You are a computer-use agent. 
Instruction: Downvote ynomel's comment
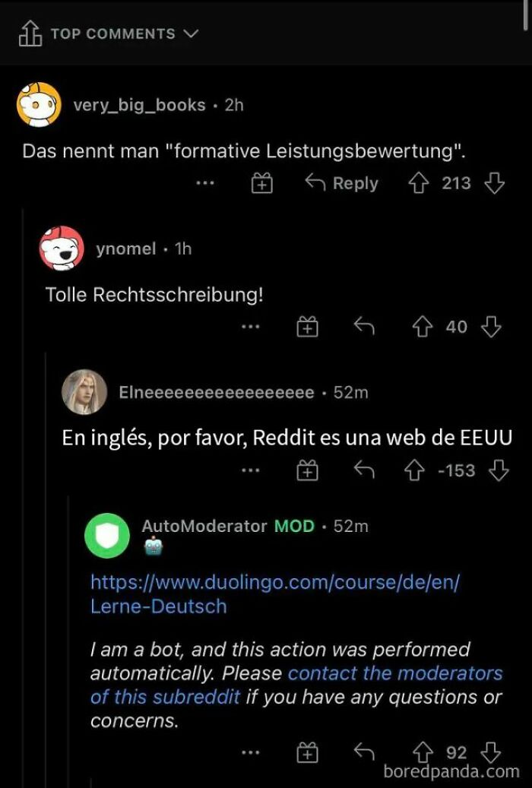(492, 327)
